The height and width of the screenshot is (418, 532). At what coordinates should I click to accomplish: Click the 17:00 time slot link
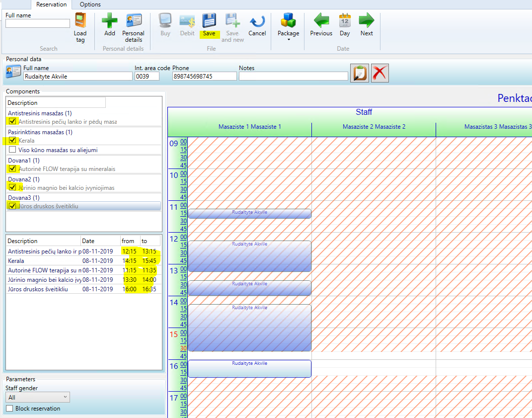coord(183,396)
